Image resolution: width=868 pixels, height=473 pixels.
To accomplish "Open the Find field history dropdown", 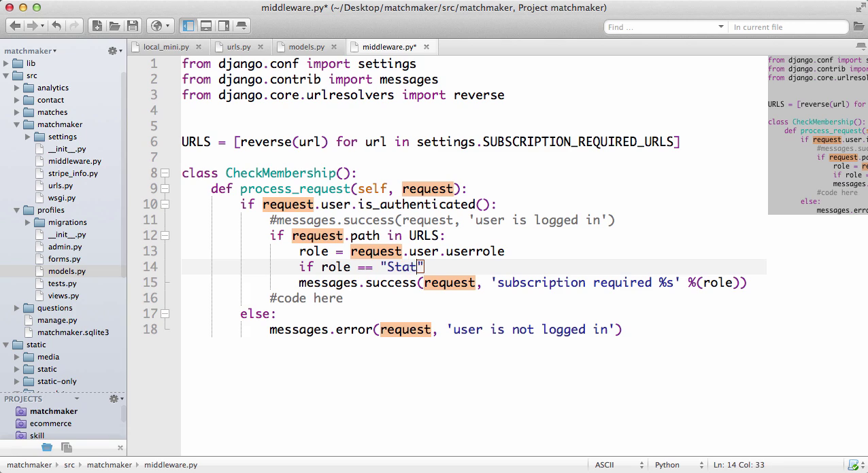I will 721,27.
